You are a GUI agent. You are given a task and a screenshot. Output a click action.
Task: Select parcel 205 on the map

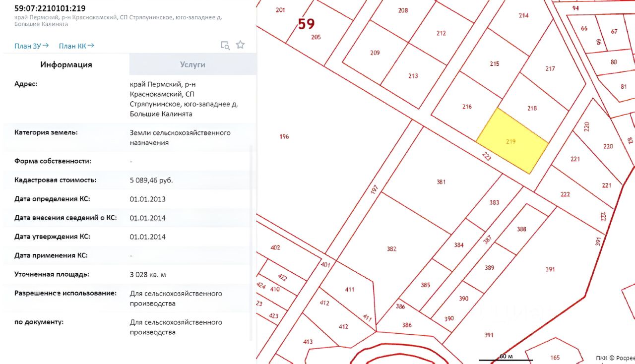[316, 37]
